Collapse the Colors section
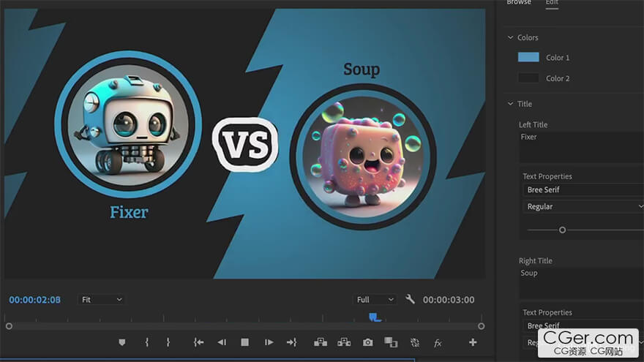 pyautogui.click(x=511, y=37)
